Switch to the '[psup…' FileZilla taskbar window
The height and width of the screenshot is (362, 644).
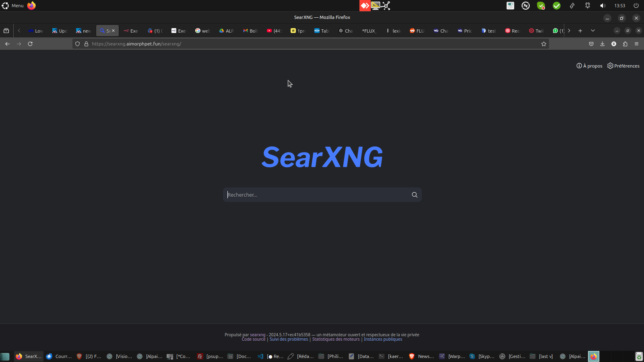[210, 356]
